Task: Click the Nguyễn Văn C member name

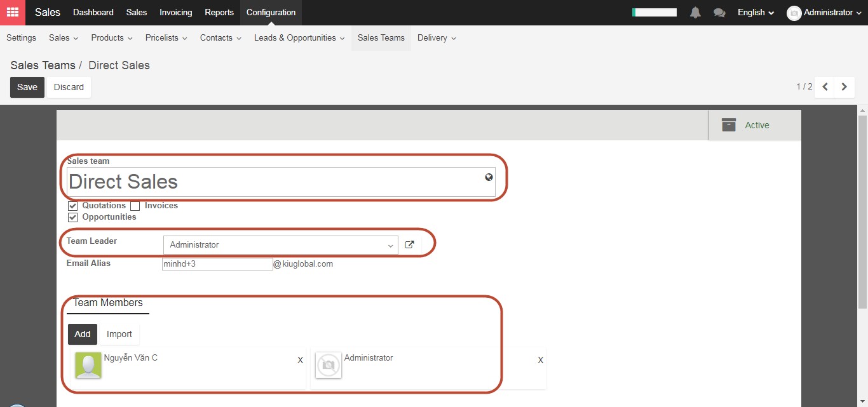Action: [131, 358]
